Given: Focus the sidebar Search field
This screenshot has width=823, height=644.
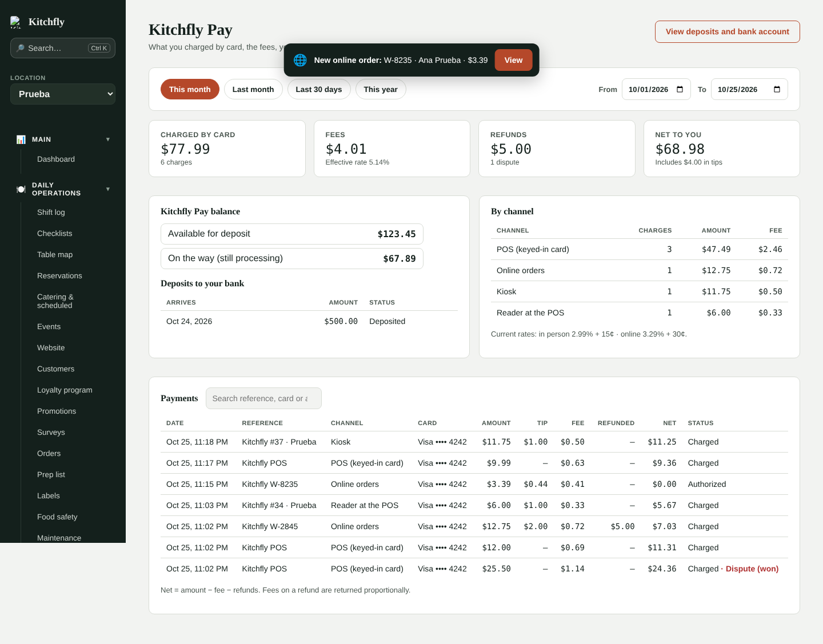Looking at the screenshot, I should pos(63,48).
